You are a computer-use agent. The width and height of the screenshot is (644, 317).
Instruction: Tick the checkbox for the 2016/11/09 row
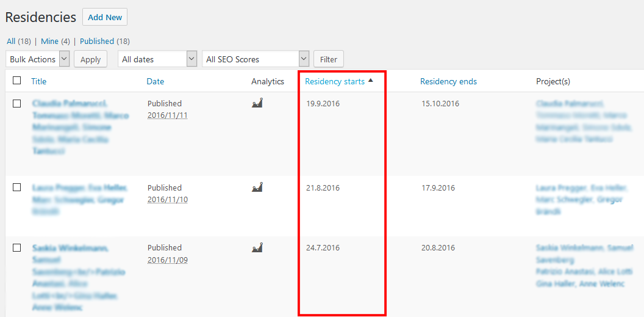point(17,247)
